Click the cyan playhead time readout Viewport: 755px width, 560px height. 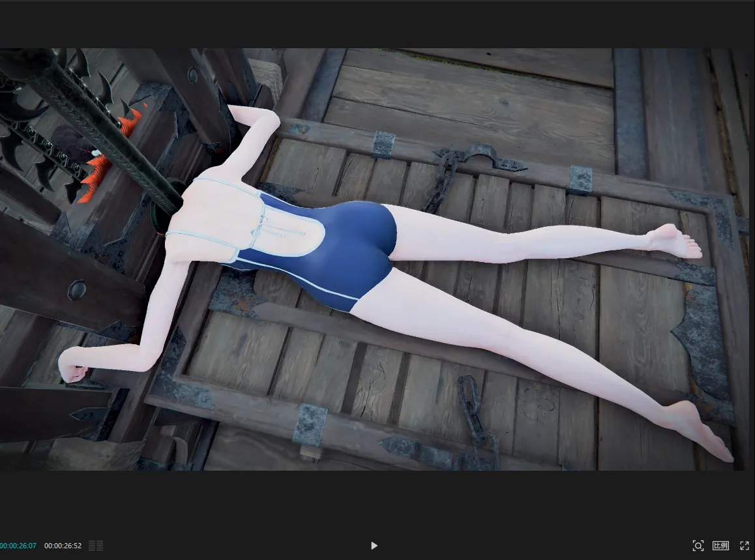[18, 546]
